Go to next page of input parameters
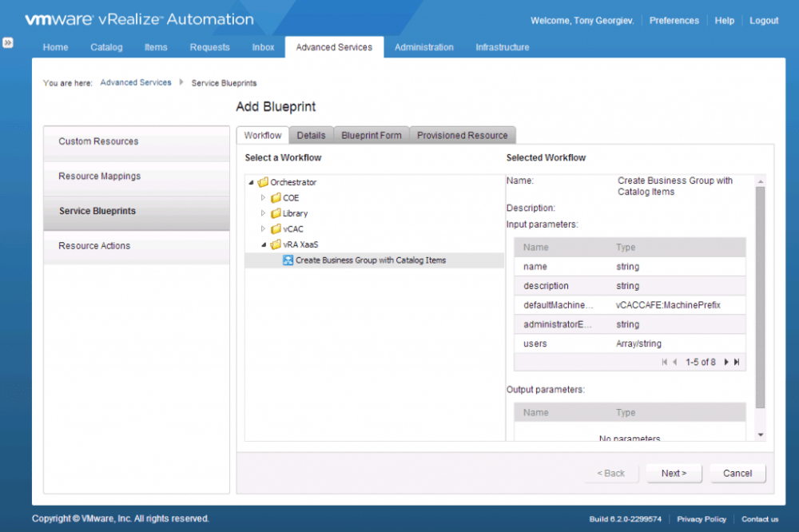799x532 pixels. [x=726, y=363]
